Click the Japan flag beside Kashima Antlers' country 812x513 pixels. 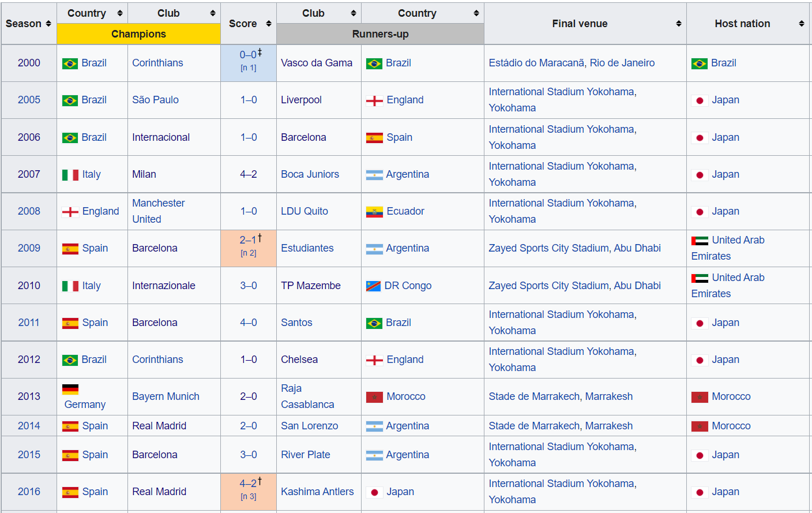pos(374,492)
